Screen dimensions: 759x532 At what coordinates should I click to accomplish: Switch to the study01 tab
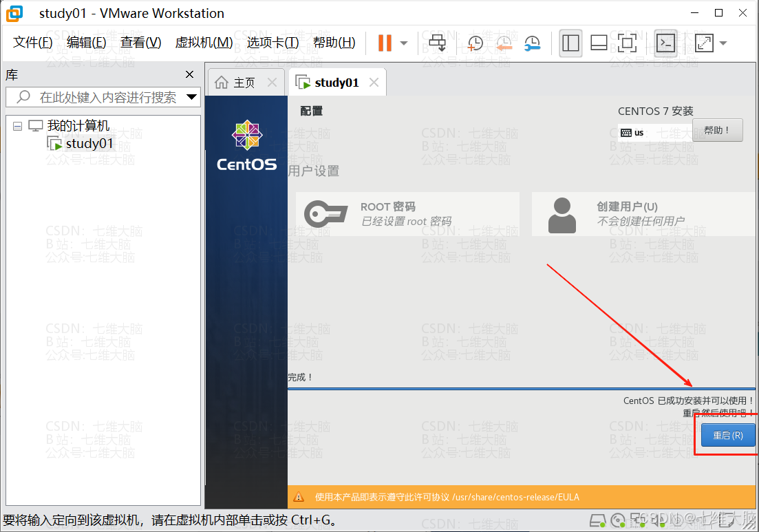336,83
